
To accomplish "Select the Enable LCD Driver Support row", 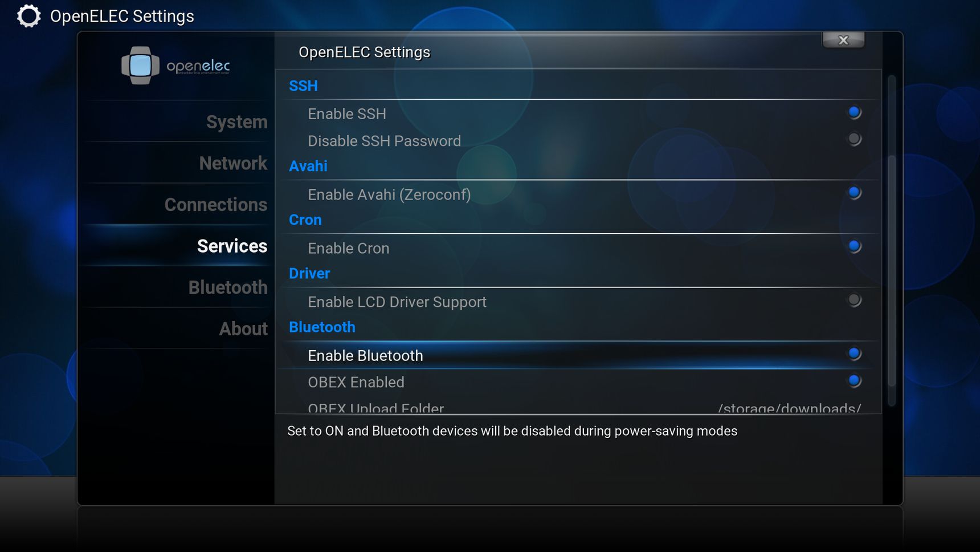I will tap(578, 301).
